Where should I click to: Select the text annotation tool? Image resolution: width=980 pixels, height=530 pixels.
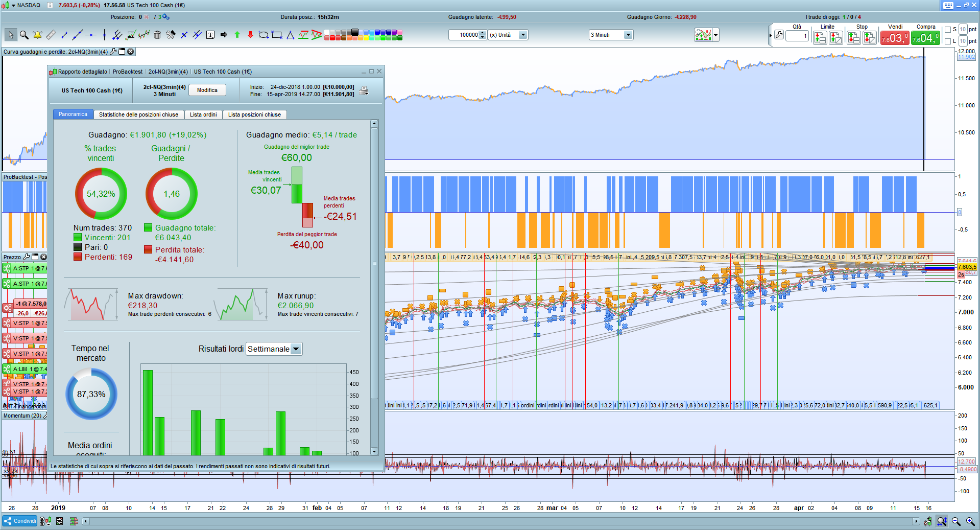click(x=210, y=35)
